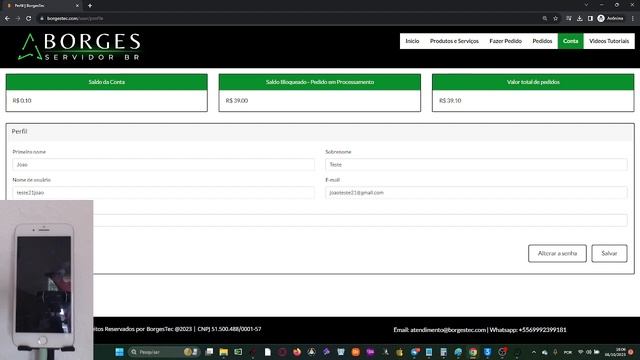Open Microsoft Edge from the taskbar

(458, 352)
